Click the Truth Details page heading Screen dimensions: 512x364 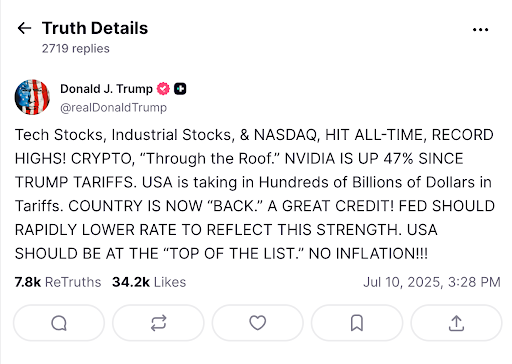[95, 28]
